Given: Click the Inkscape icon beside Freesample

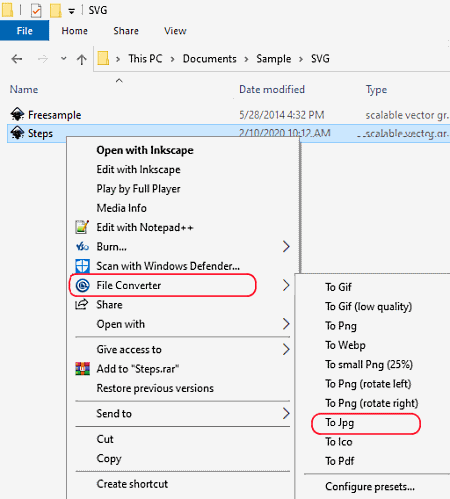Looking at the screenshot, I should (x=17, y=115).
